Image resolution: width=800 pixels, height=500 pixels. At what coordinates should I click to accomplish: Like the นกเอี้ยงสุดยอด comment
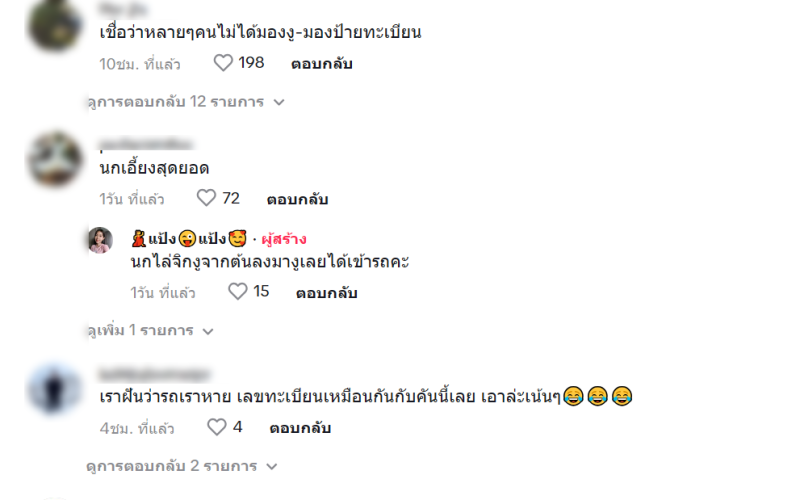point(207,198)
